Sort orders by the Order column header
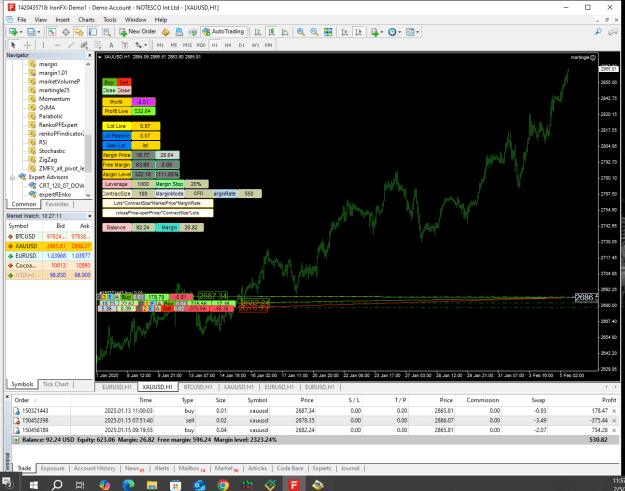 (39, 400)
